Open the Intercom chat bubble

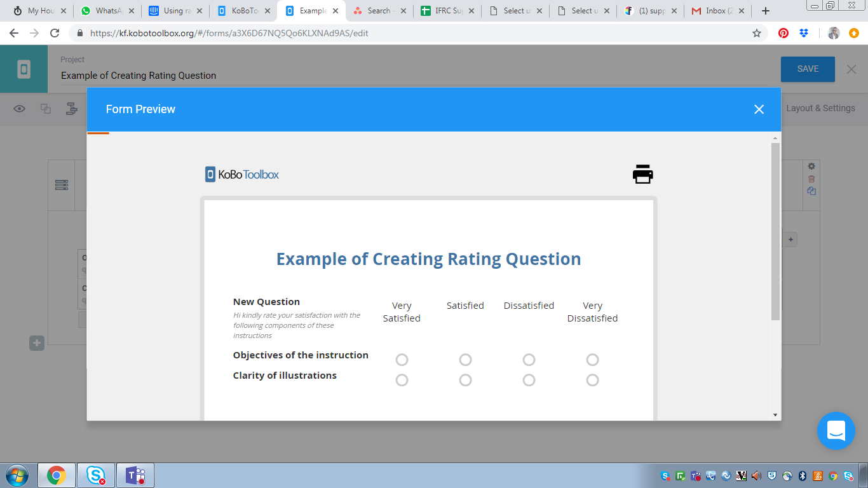pyautogui.click(x=836, y=431)
